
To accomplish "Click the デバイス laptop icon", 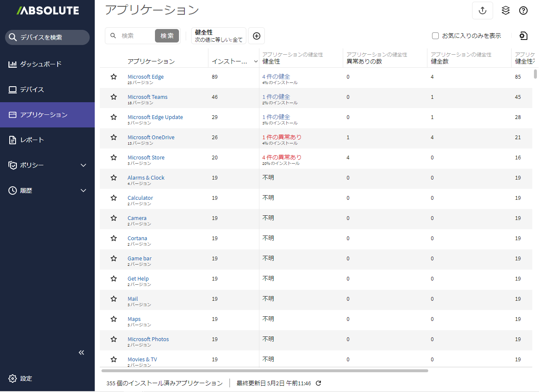I will tap(13, 90).
